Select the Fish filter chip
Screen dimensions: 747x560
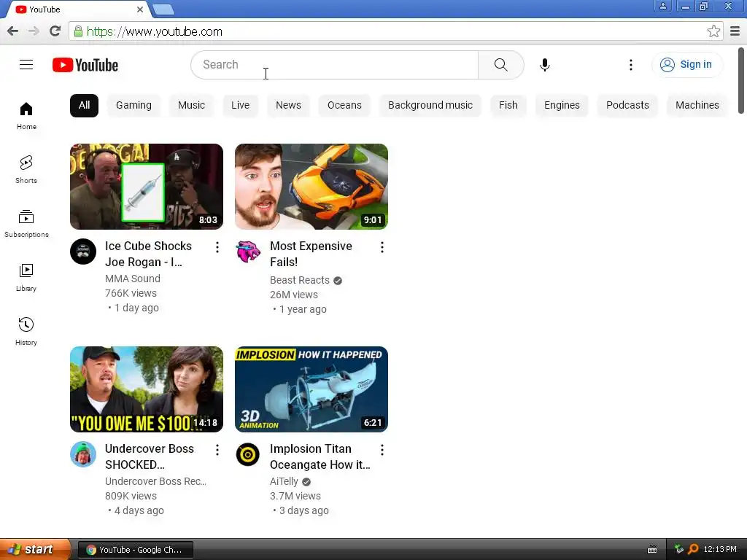pos(508,105)
